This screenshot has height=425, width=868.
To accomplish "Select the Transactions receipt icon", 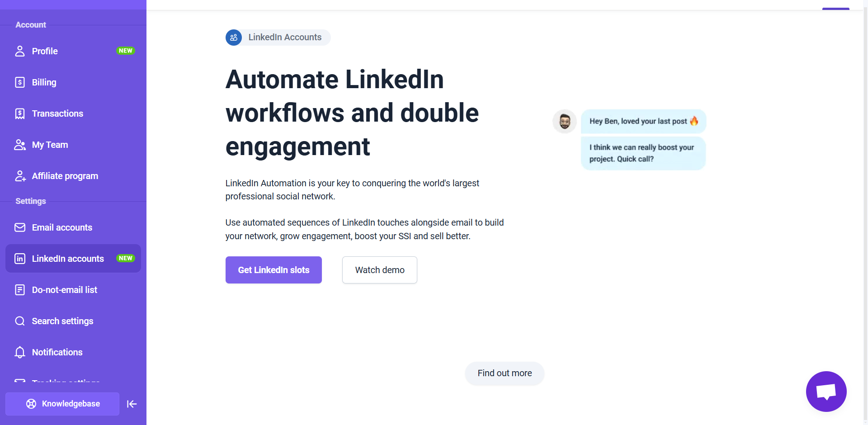I will [20, 113].
